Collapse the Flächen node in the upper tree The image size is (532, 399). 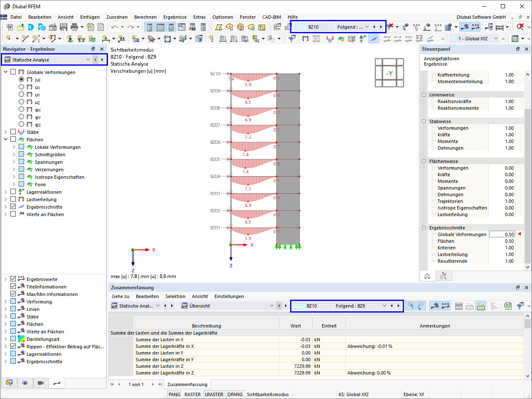point(5,139)
